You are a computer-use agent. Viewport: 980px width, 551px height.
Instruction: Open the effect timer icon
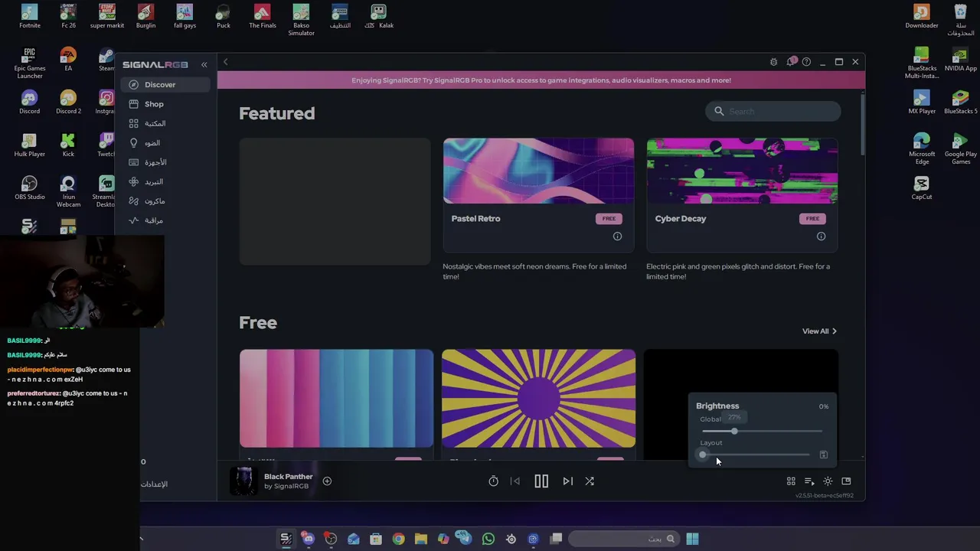click(493, 481)
